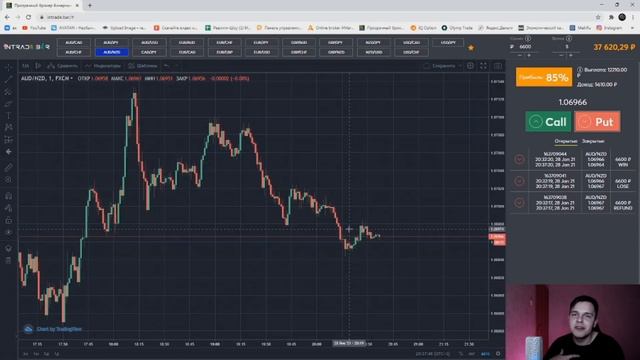640x360 pixels.
Task: Switch to the Открытые trades tab
Action: [566, 141]
